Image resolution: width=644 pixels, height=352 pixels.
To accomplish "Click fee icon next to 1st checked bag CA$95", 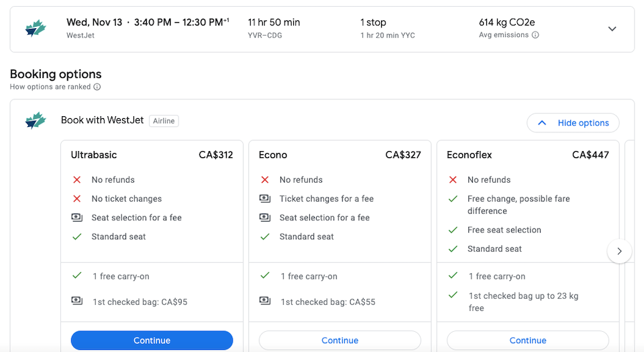I will [x=76, y=301].
